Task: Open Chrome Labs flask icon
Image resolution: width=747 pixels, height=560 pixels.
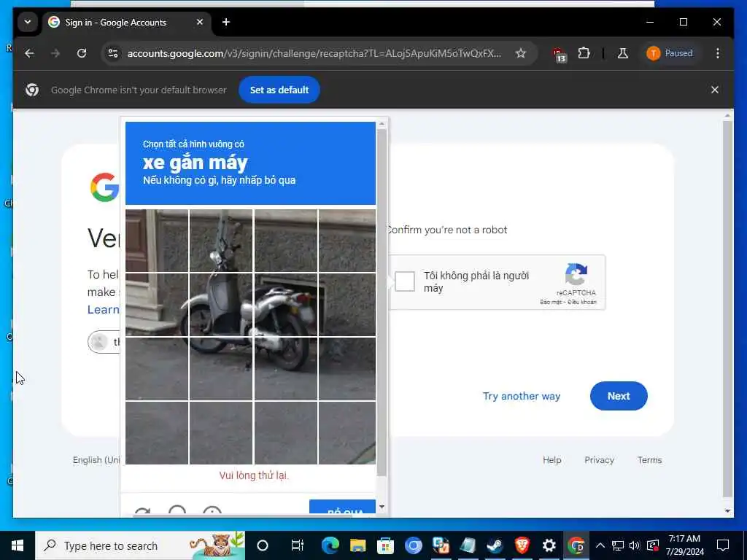Action: tap(623, 53)
